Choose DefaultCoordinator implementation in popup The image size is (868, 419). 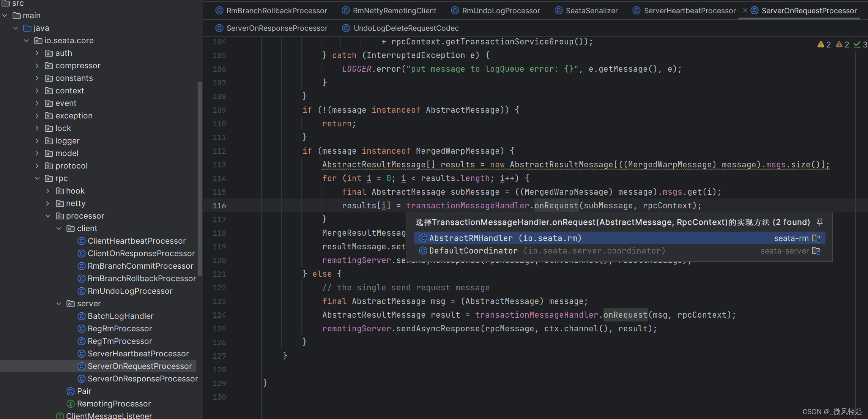619,251
